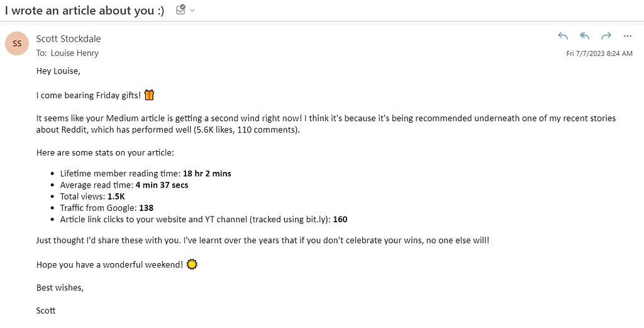644x328 pixels.
Task: Click the gift box emoji
Action: pyautogui.click(x=149, y=95)
